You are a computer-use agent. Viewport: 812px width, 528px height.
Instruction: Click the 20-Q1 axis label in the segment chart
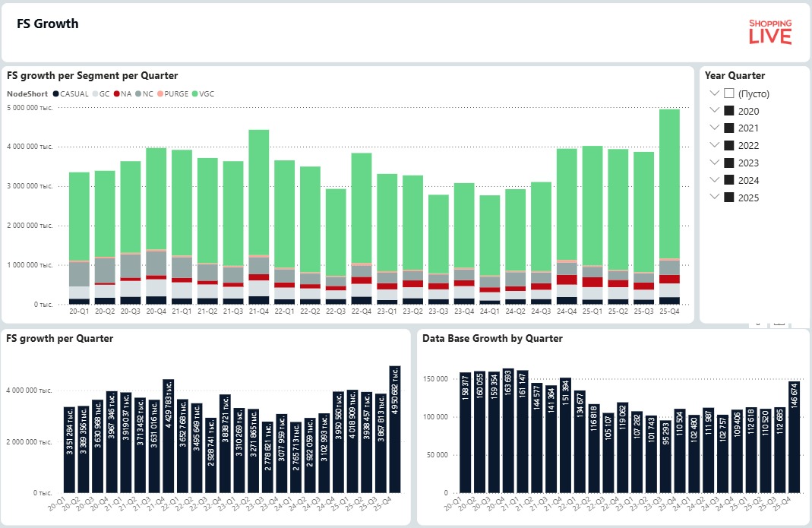click(79, 311)
